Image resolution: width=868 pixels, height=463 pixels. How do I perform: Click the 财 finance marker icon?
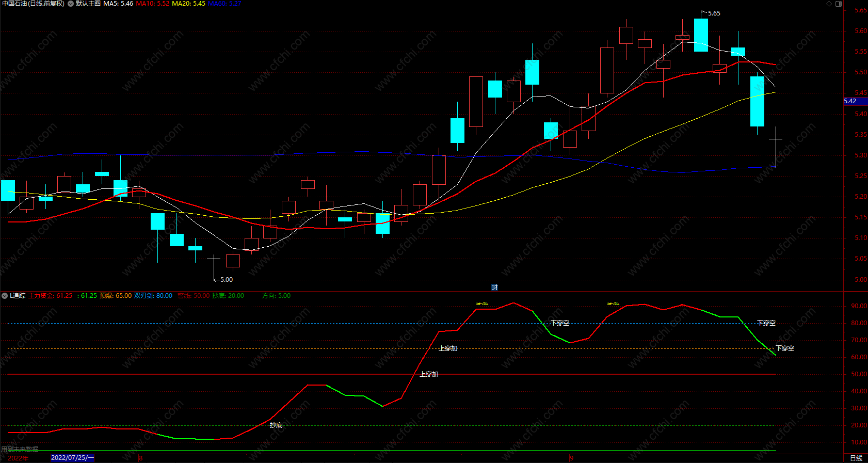494,288
